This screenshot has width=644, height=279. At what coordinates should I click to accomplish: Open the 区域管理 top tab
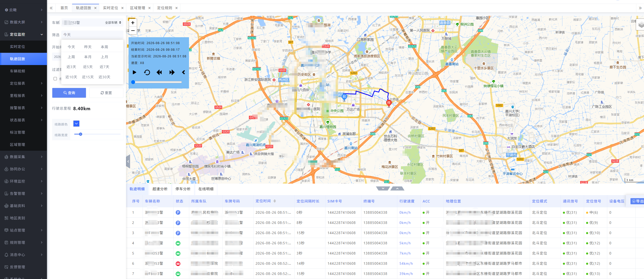[137, 8]
